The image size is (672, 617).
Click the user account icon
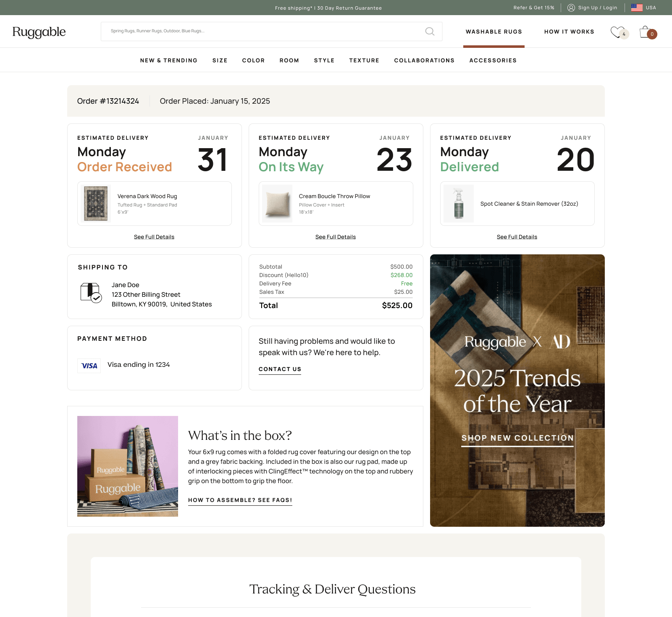pyautogui.click(x=571, y=8)
